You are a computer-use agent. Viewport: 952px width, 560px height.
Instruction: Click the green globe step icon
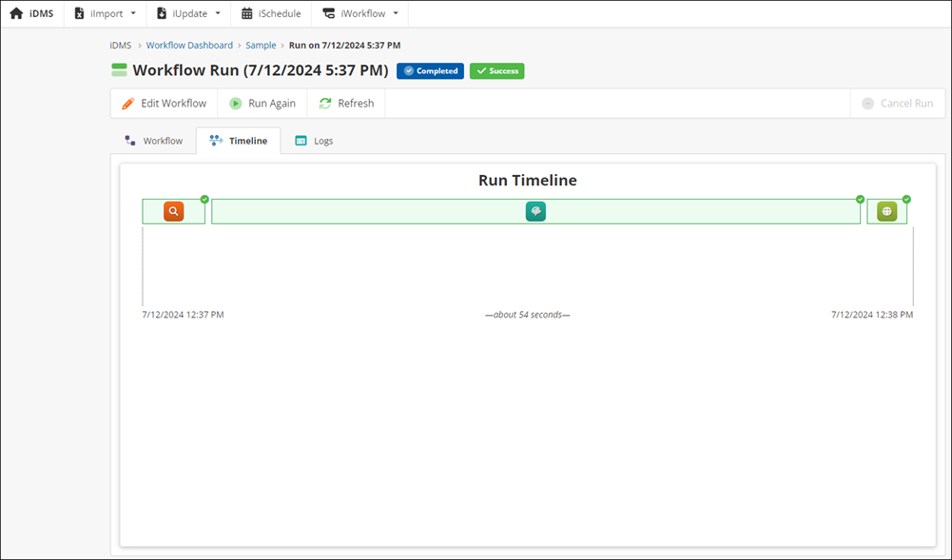(x=887, y=211)
